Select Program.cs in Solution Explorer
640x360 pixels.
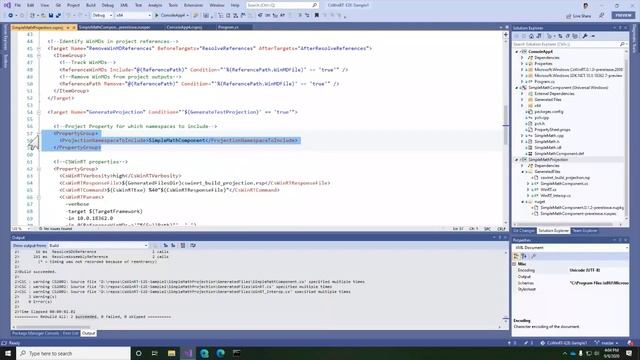544,82
